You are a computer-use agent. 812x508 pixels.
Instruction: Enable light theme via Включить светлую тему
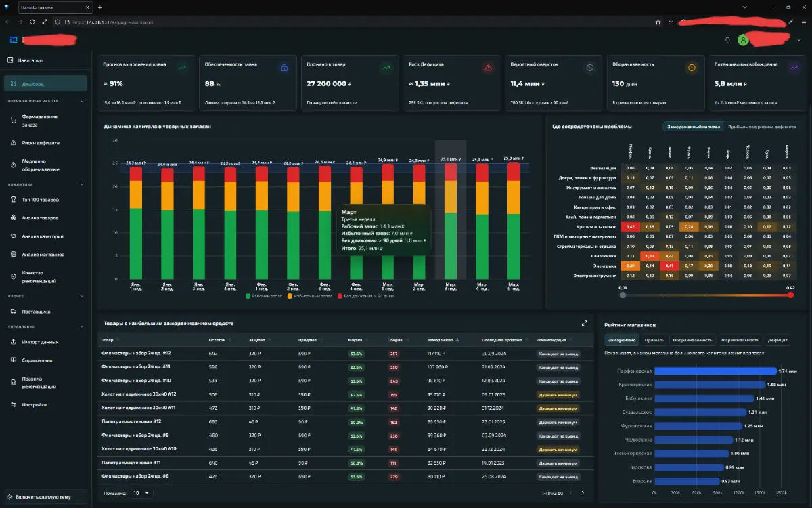45,496
